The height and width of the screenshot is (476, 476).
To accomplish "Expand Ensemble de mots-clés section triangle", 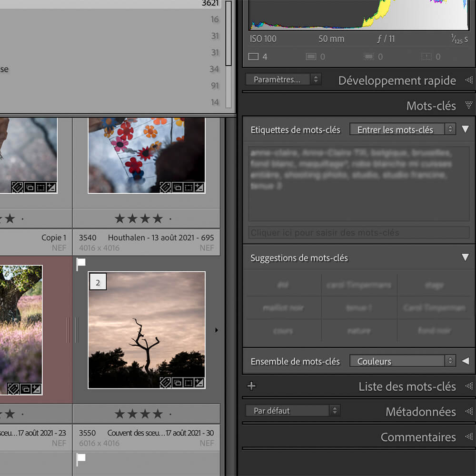I will click(x=466, y=361).
